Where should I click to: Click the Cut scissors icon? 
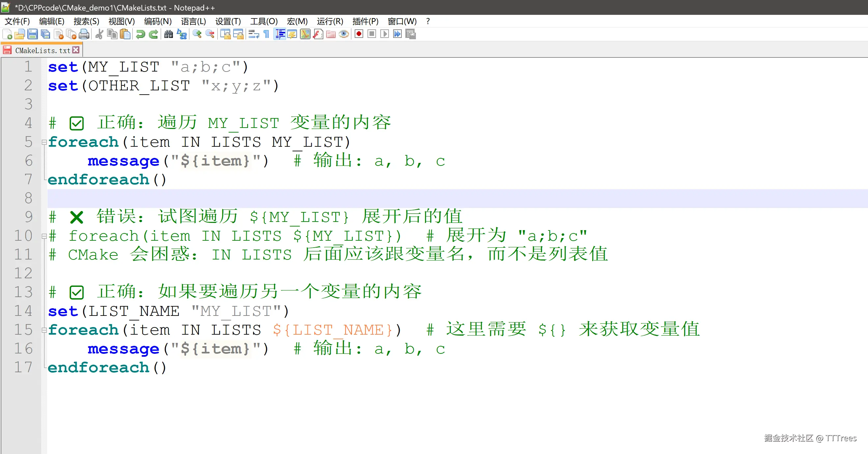tap(99, 34)
